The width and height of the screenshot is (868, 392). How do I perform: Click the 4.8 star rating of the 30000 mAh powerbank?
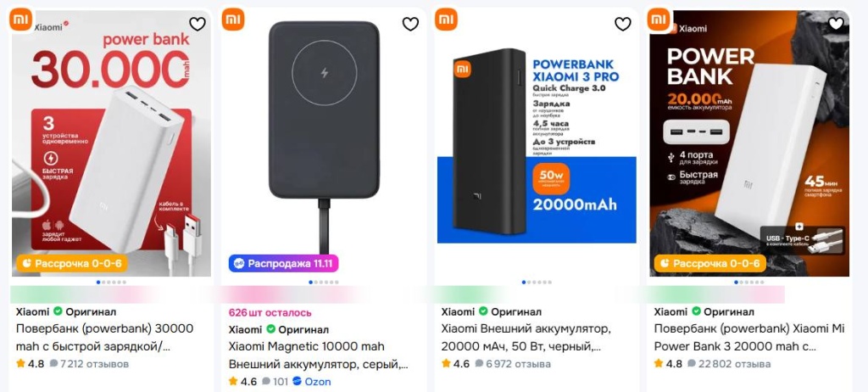tap(30, 364)
